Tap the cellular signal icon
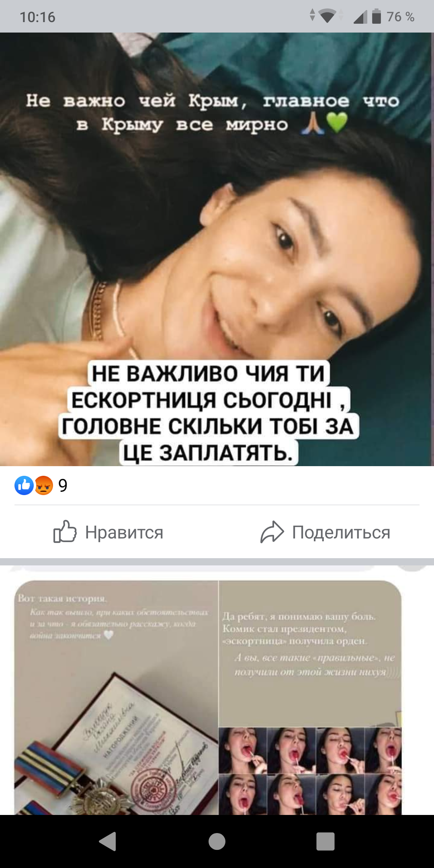 [360, 17]
